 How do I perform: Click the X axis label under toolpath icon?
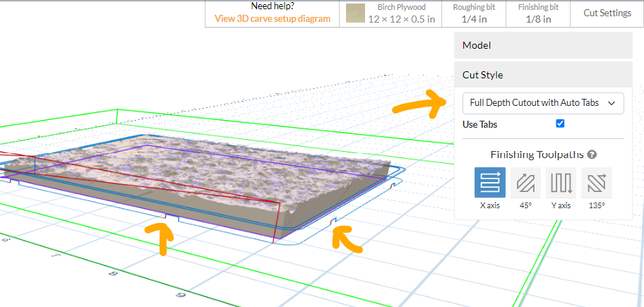point(490,205)
